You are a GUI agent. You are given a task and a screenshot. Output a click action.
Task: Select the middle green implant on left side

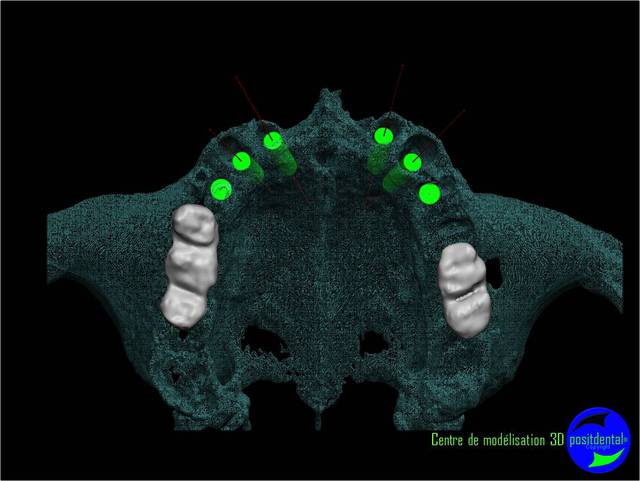coord(242,160)
